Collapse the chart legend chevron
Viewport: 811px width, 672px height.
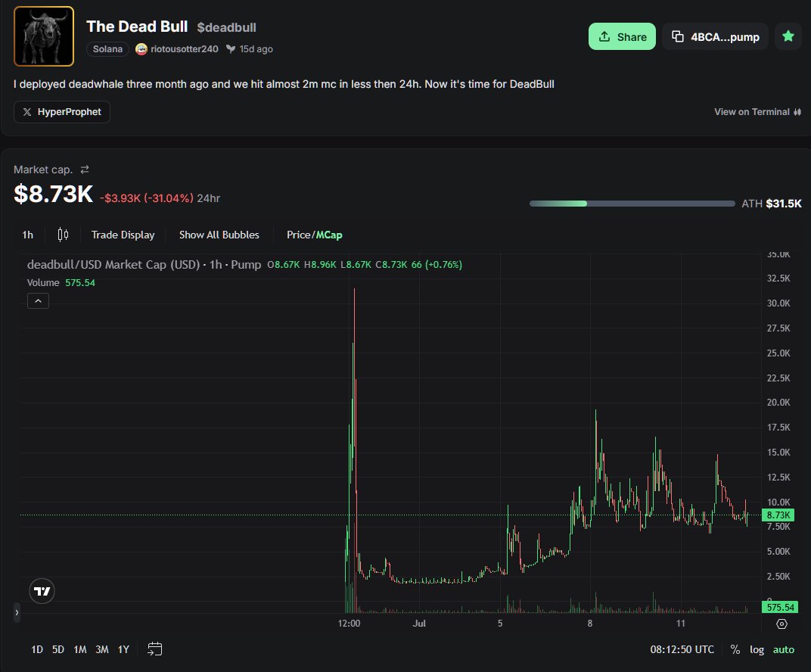point(39,301)
